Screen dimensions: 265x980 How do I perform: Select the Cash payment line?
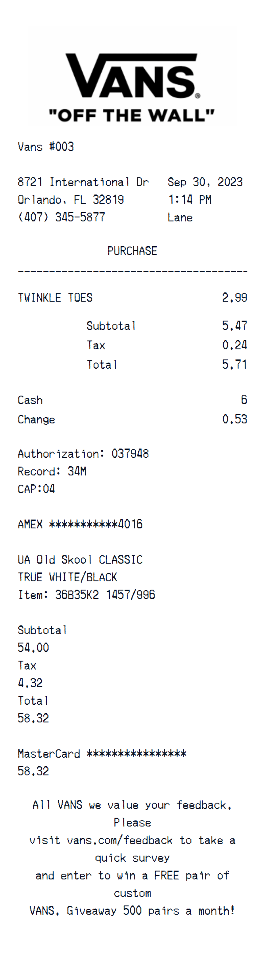coord(30,400)
